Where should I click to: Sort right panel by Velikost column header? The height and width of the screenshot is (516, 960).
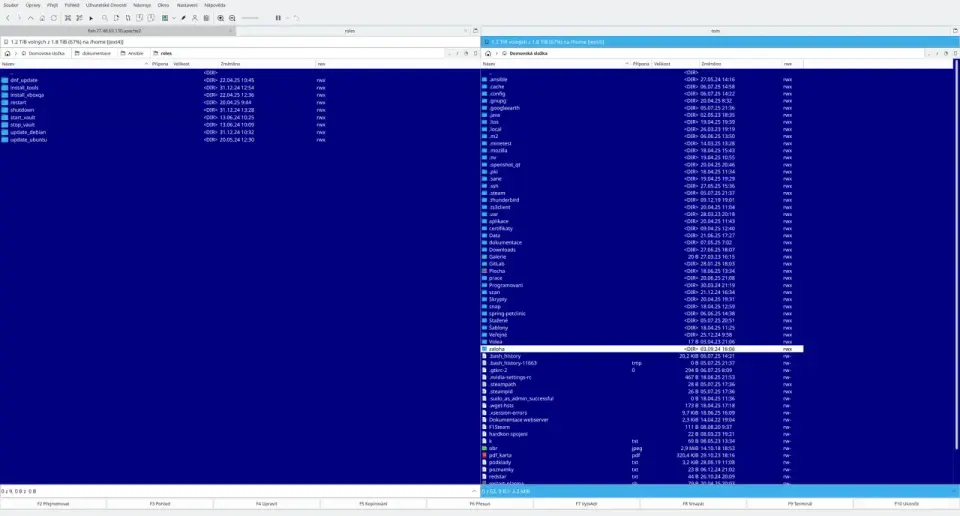(675, 64)
